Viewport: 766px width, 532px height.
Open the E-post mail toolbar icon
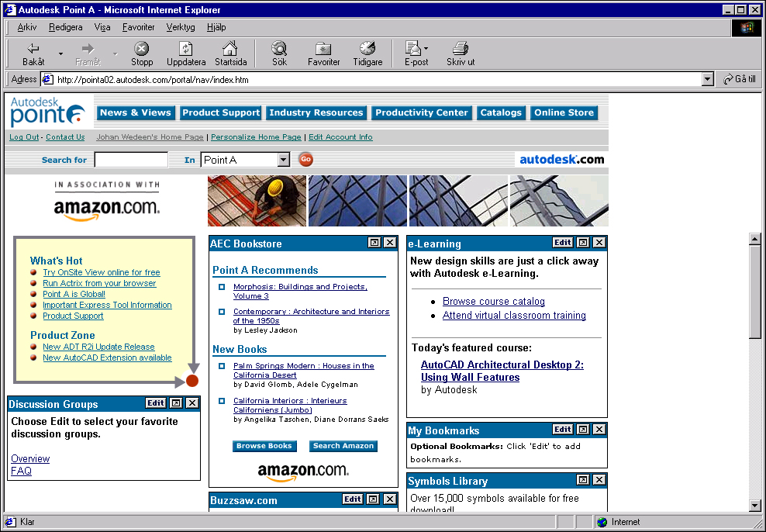pos(416,54)
